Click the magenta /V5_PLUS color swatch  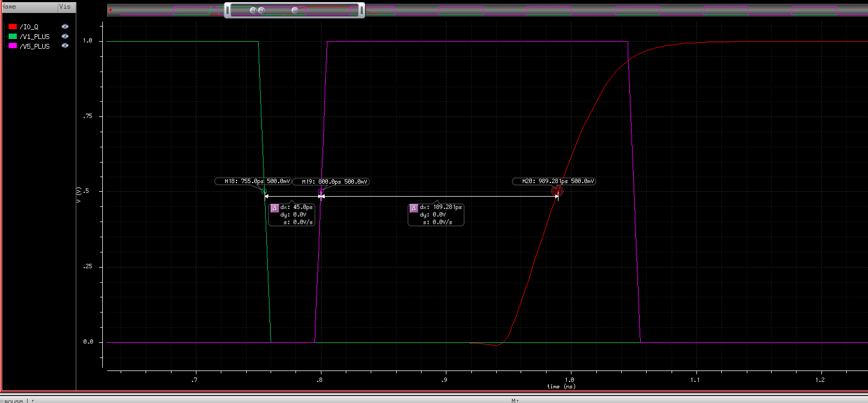(13, 46)
